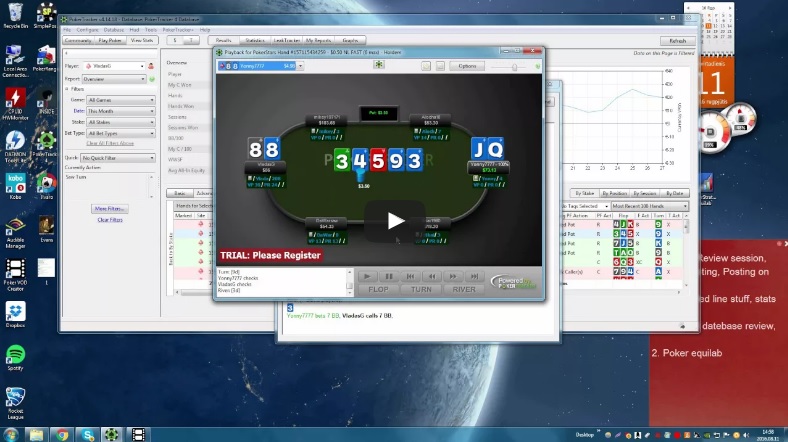
Task: Click the red player icon beside Player field
Action: coord(151,66)
